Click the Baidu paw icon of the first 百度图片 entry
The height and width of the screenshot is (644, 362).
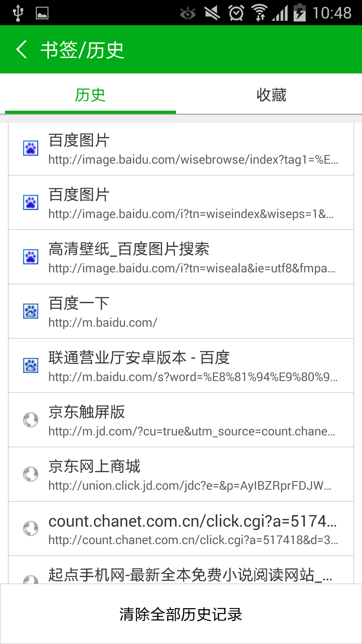(x=31, y=148)
